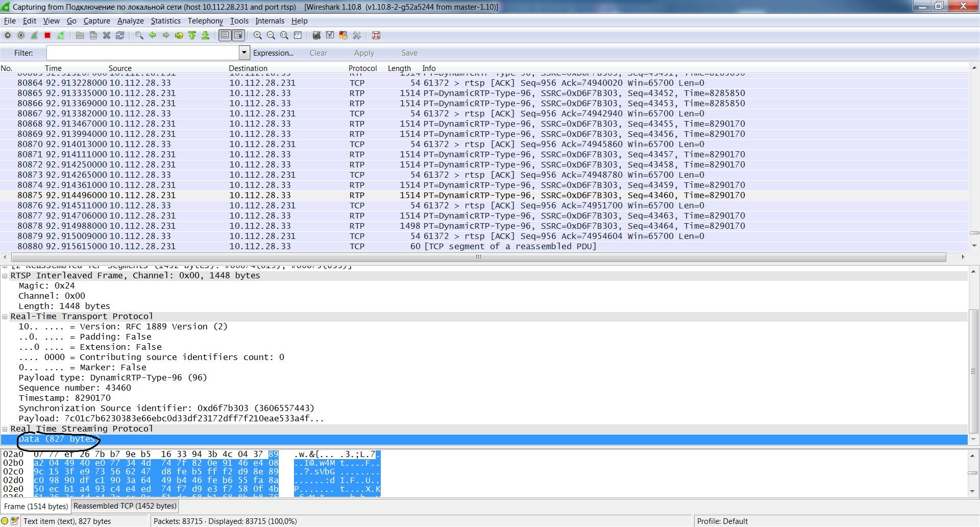The width and height of the screenshot is (980, 527).
Task: Click the Expression... button
Action: [x=273, y=53]
